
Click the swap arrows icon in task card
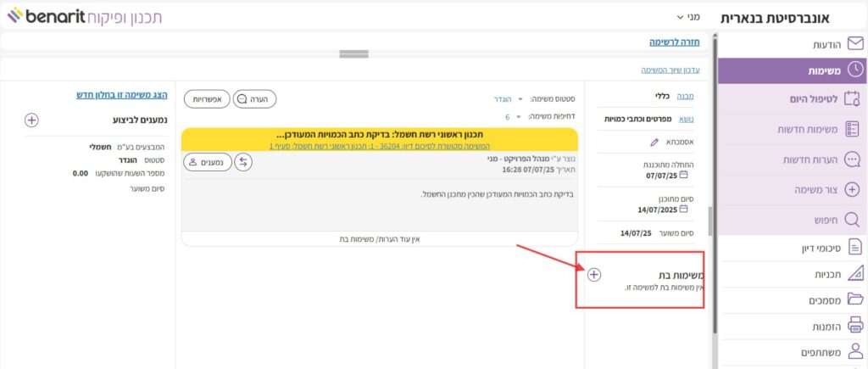coord(243,162)
